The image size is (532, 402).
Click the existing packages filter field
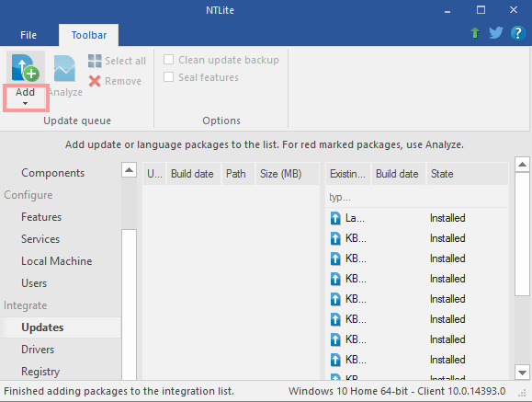coord(416,197)
